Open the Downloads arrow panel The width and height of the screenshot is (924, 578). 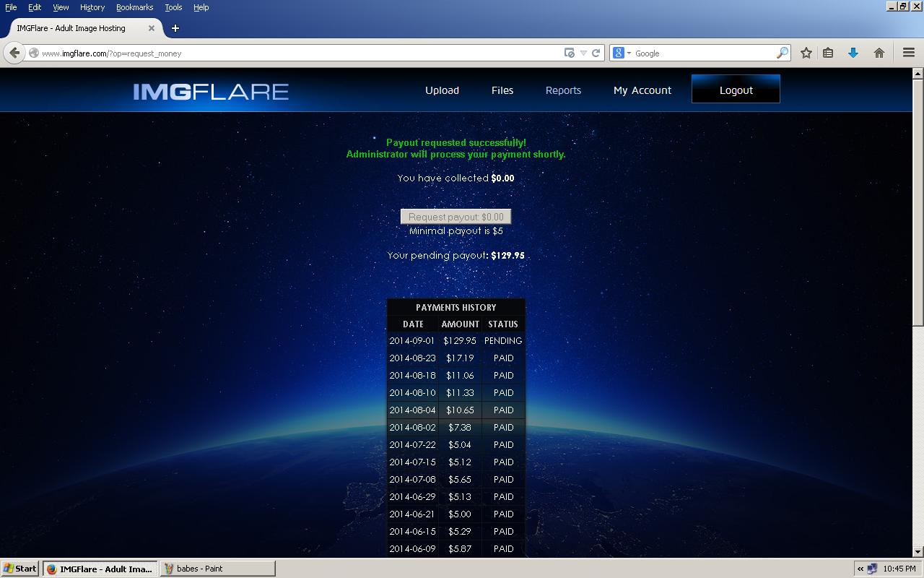pos(853,53)
